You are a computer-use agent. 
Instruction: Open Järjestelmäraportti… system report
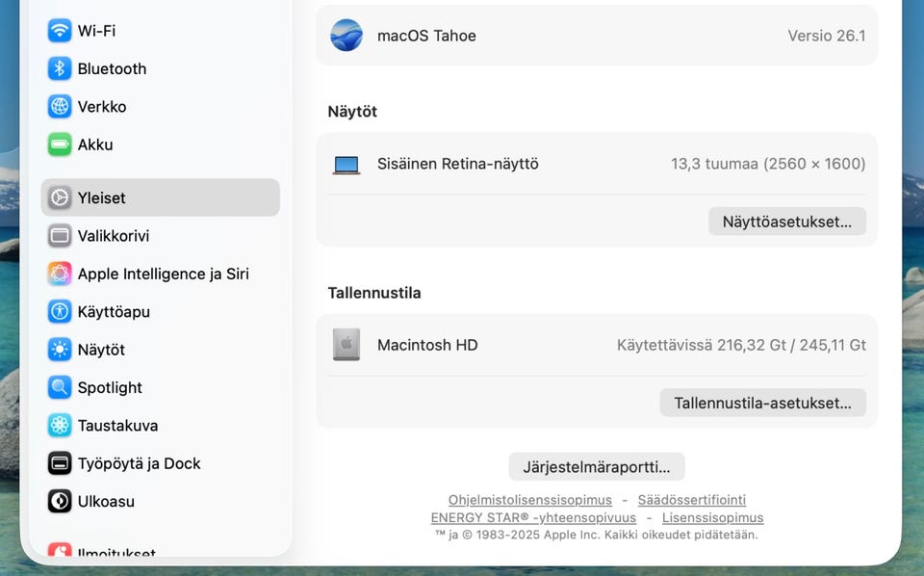click(596, 467)
